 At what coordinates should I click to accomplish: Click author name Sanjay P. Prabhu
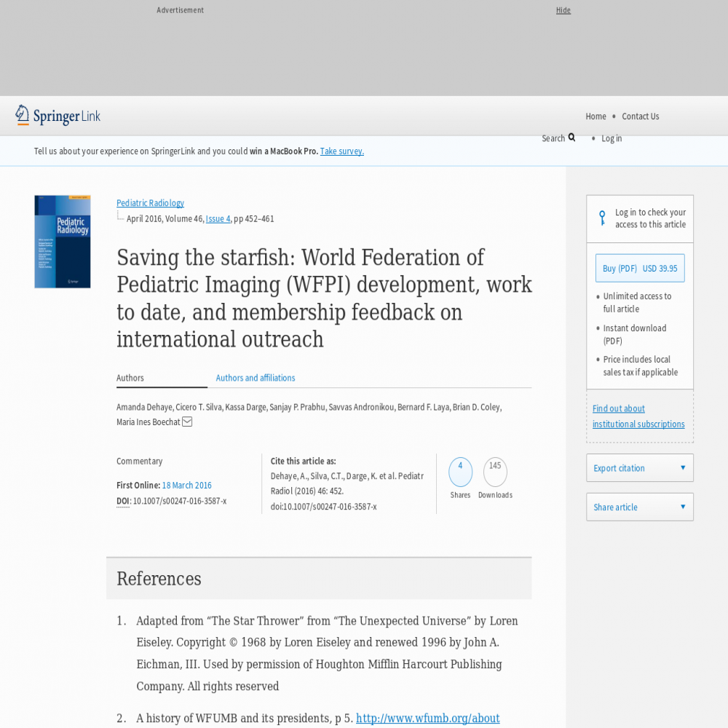(x=297, y=407)
